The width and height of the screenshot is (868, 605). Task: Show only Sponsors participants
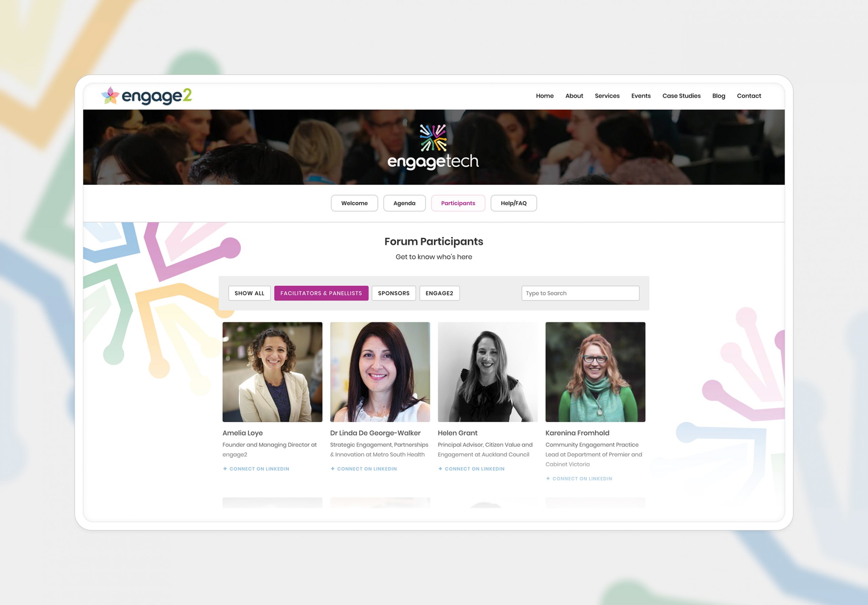[x=394, y=293]
